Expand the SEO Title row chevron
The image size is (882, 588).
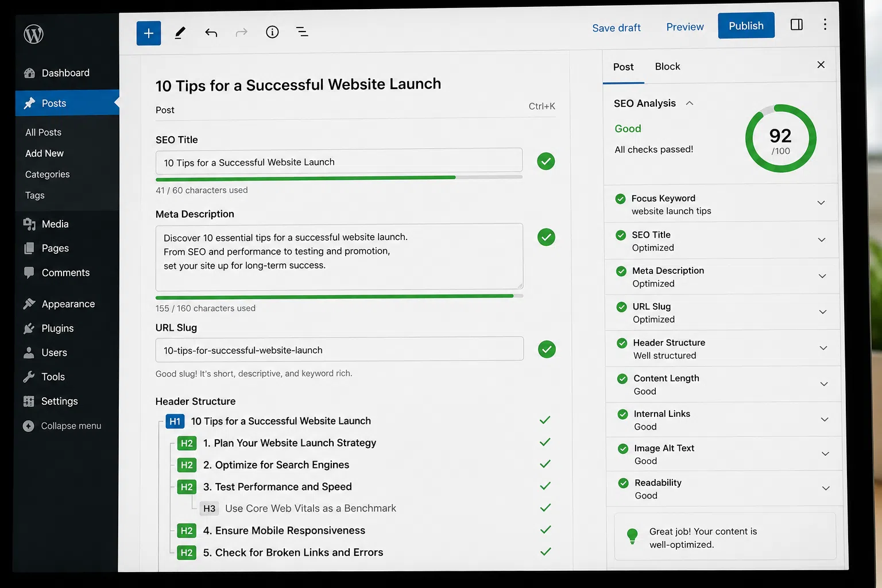click(x=822, y=239)
